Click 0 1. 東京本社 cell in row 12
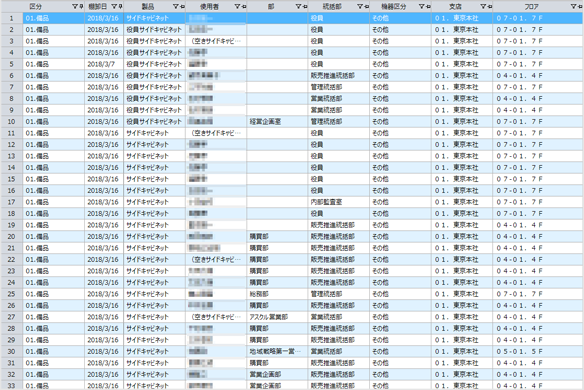 tap(461, 145)
